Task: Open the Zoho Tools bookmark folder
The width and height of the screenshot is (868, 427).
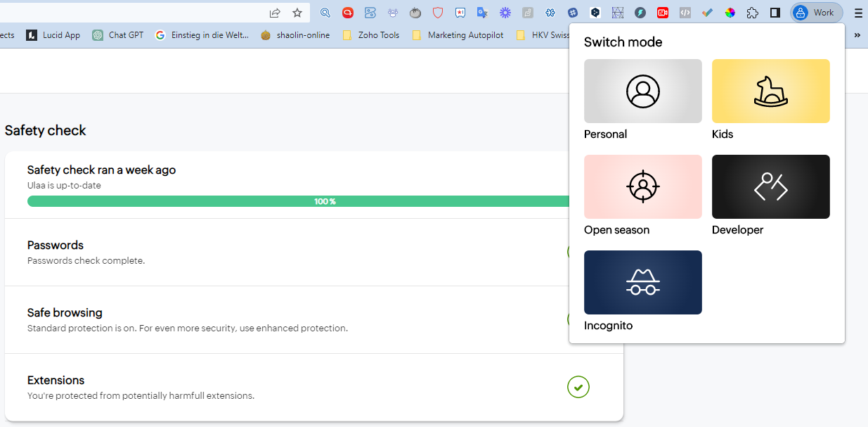Action: (371, 35)
